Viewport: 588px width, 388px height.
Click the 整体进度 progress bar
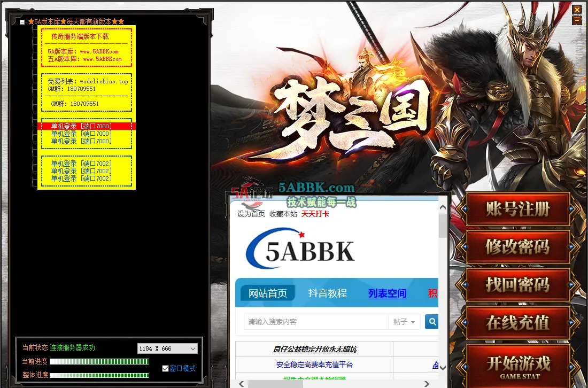pos(99,375)
